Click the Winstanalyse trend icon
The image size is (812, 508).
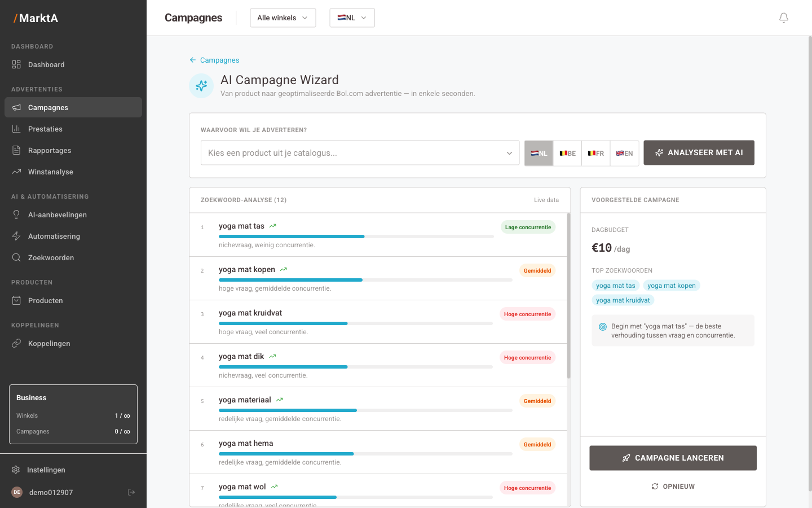click(16, 172)
